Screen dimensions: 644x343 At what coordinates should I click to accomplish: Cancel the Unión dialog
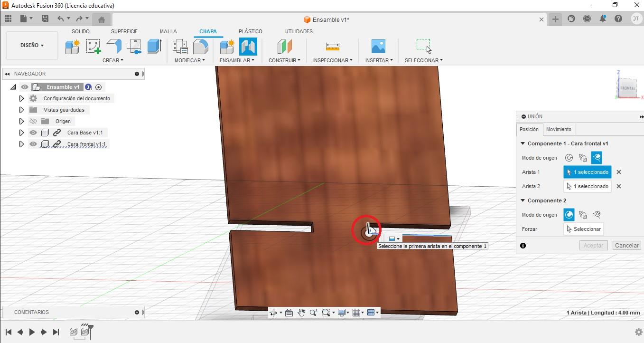[626, 245]
